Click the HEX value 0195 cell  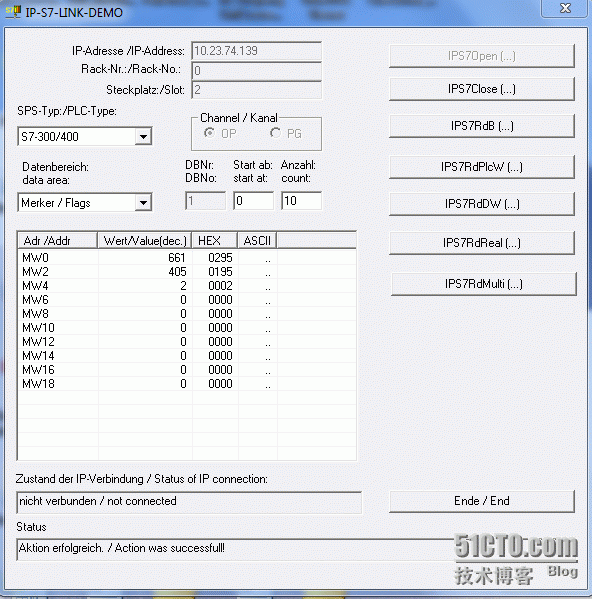point(216,272)
